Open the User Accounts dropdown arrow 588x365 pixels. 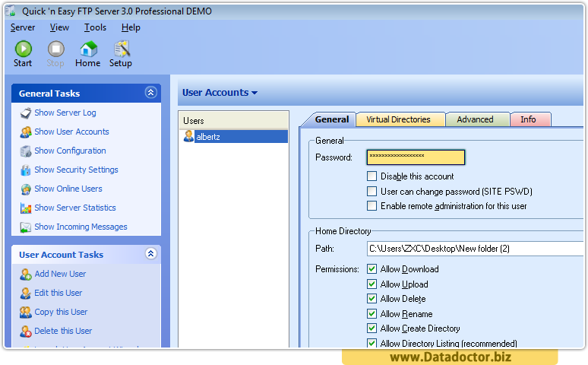click(x=254, y=93)
